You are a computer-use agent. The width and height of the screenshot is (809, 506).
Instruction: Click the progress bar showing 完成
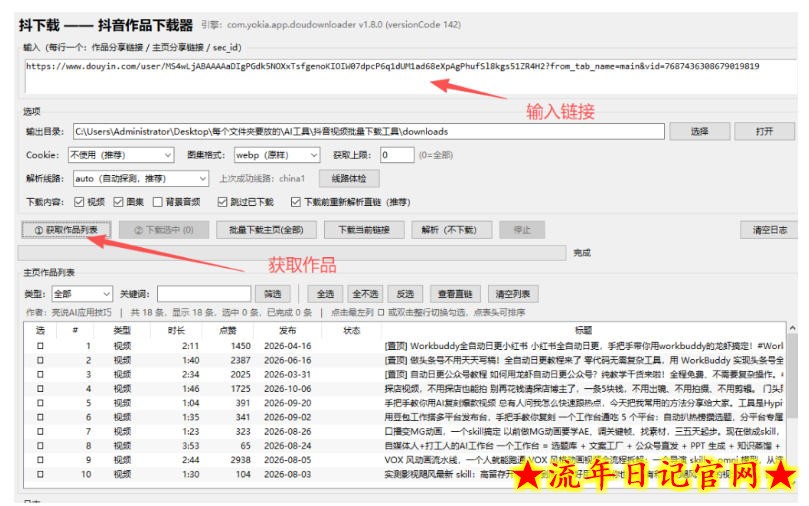(292, 253)
